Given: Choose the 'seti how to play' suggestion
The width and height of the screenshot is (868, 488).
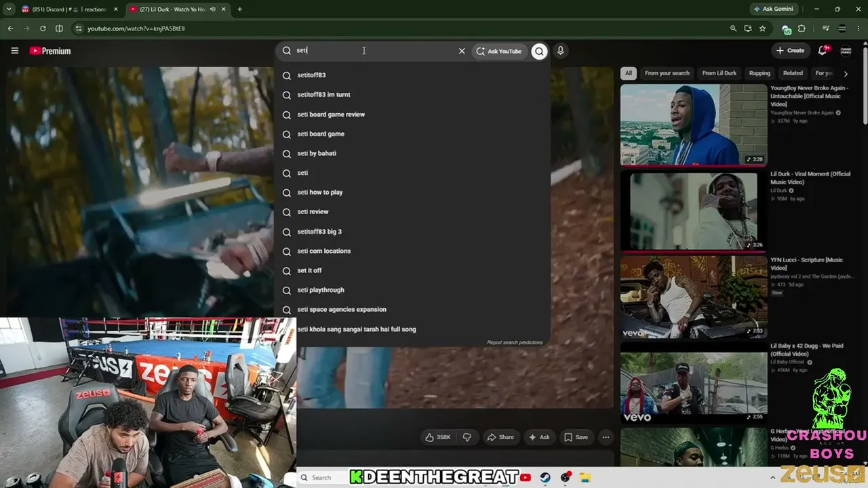Looking at the screenshot, I should (412, 192).
